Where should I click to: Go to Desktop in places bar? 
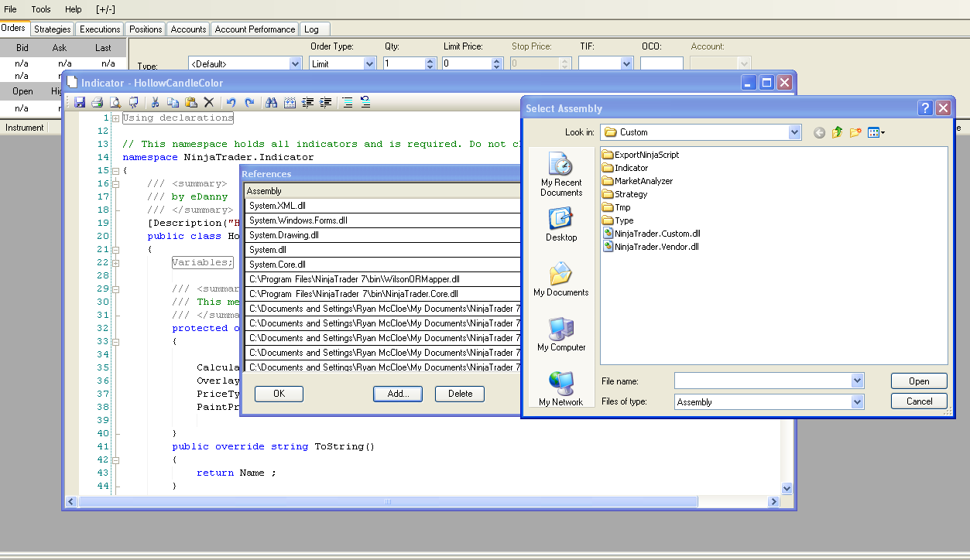pos(561,224)
